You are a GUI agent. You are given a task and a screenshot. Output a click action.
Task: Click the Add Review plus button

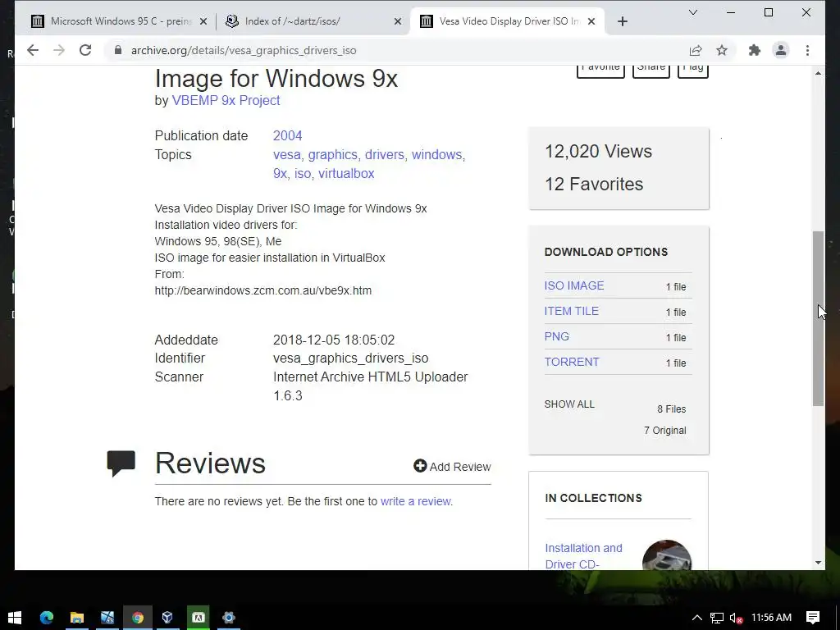(x=420, y=466)
